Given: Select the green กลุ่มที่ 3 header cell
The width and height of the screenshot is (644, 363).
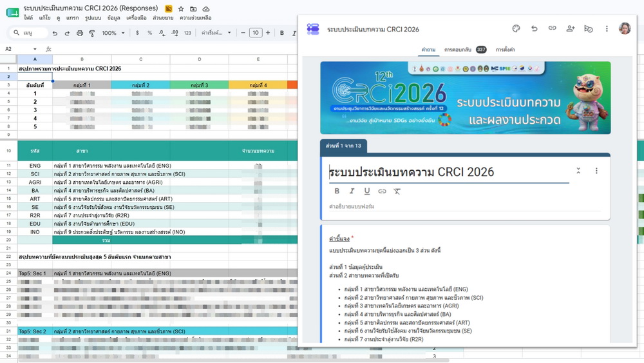Looking at the screenshot, I should pyautogui.click(x=199, y=85).
